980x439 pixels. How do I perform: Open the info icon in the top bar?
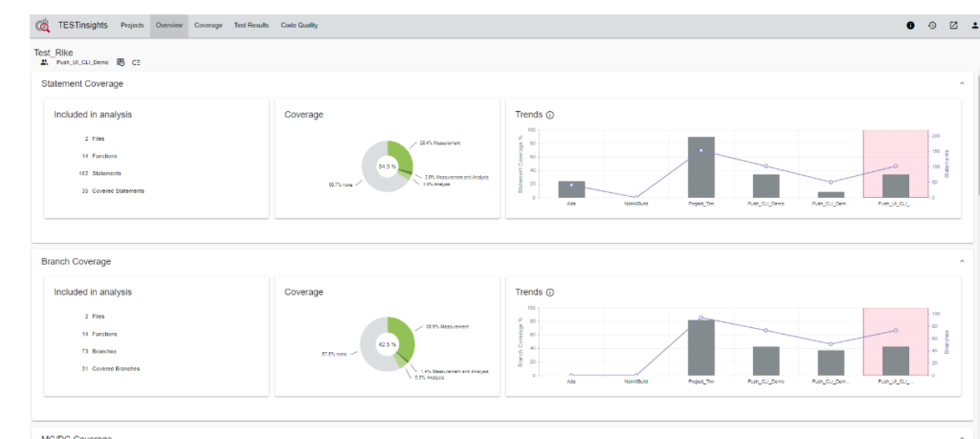pos(911,26)
